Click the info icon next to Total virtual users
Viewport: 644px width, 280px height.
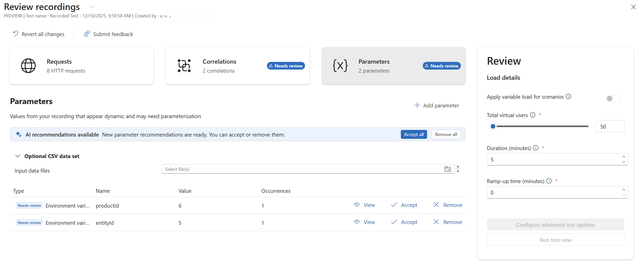(533, 115)
